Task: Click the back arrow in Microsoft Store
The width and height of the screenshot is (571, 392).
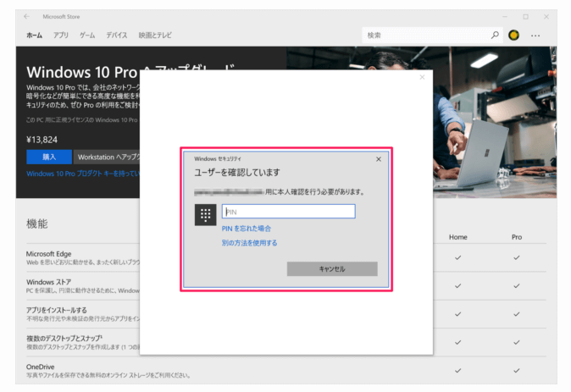Action: coord(26,16)
